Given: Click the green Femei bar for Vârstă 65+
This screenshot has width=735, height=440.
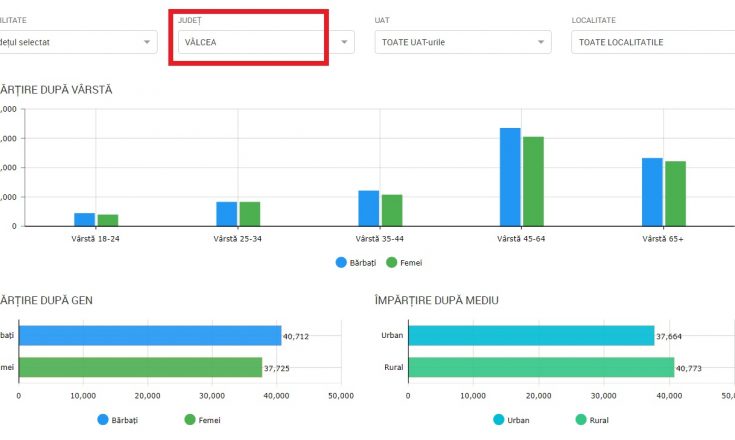Looking at the screenshot, I should [x=675, y=194].
